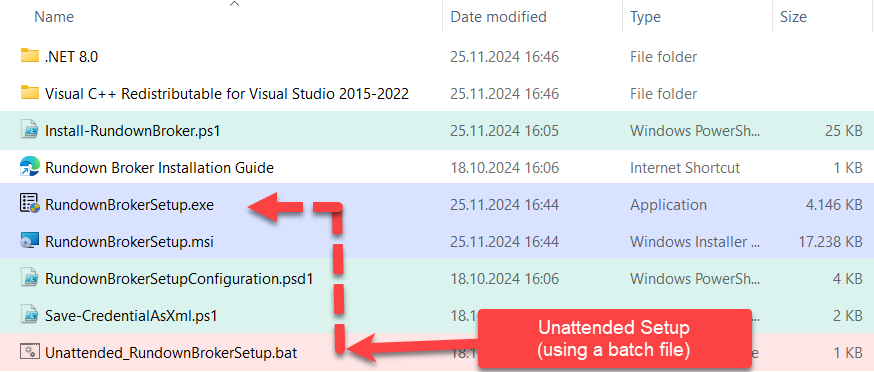Click the File folder type of Visual C++ Redistributable
The height and width of the screenshot is (372, 874).
tap(663, 93)
